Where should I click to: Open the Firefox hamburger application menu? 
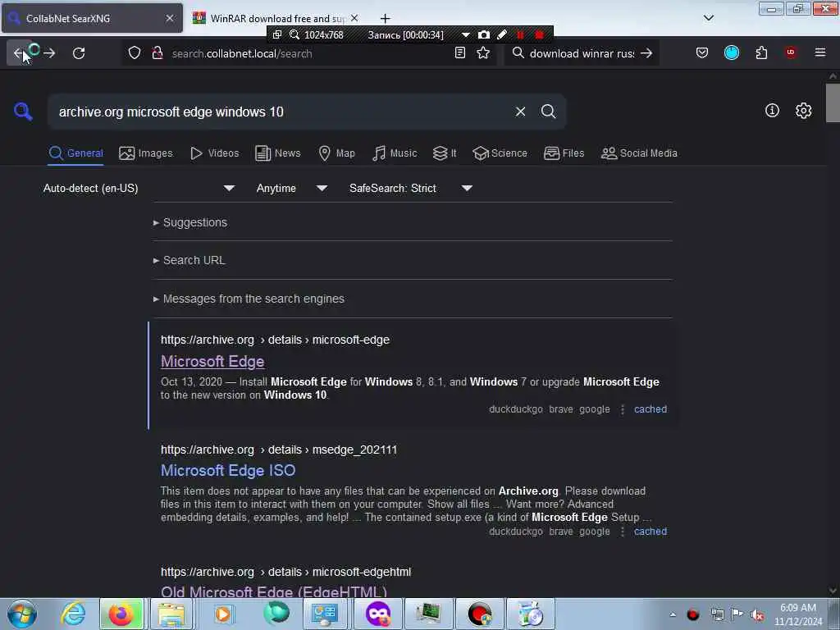pos(819,52)
